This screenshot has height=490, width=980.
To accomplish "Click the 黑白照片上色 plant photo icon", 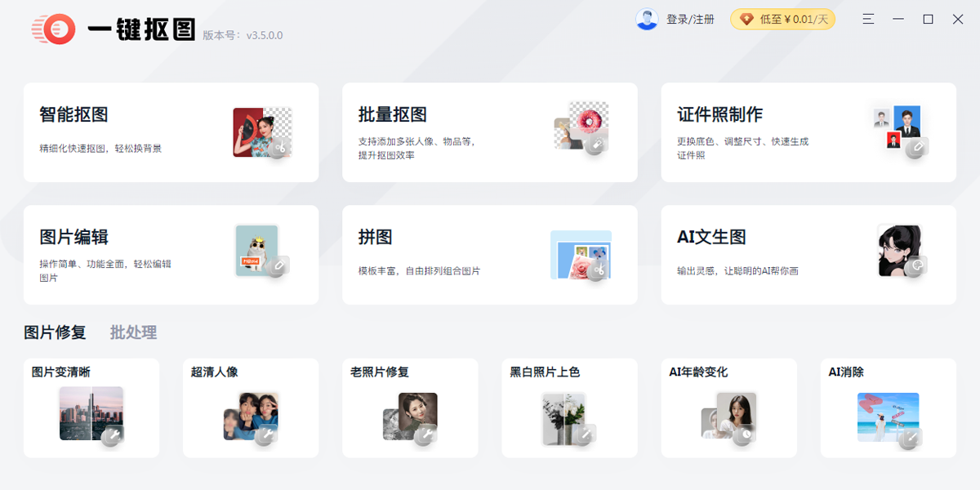I will (570, 419).
